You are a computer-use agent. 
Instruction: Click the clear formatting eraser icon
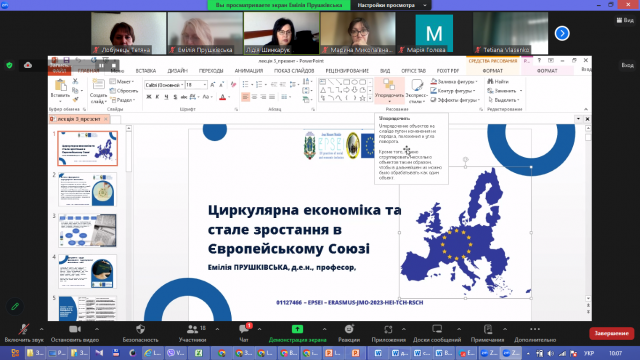[x=233, y=85]
